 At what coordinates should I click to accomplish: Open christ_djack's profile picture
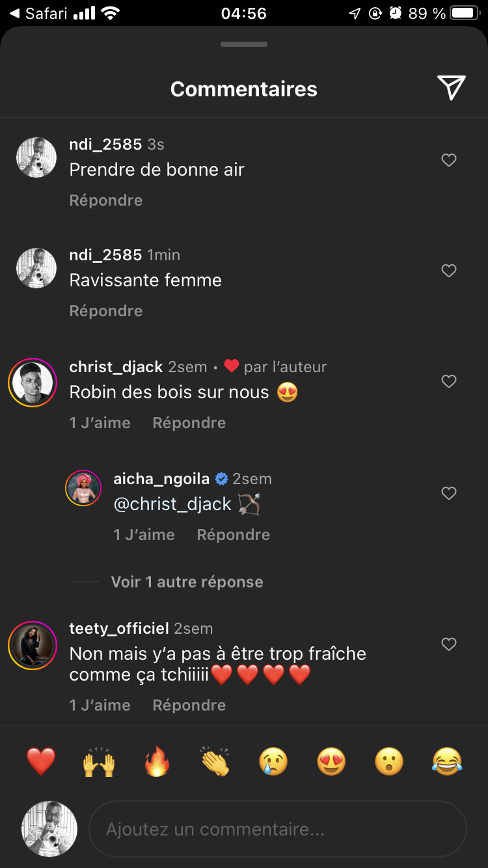pyautogui.click(x=33, y=383)
